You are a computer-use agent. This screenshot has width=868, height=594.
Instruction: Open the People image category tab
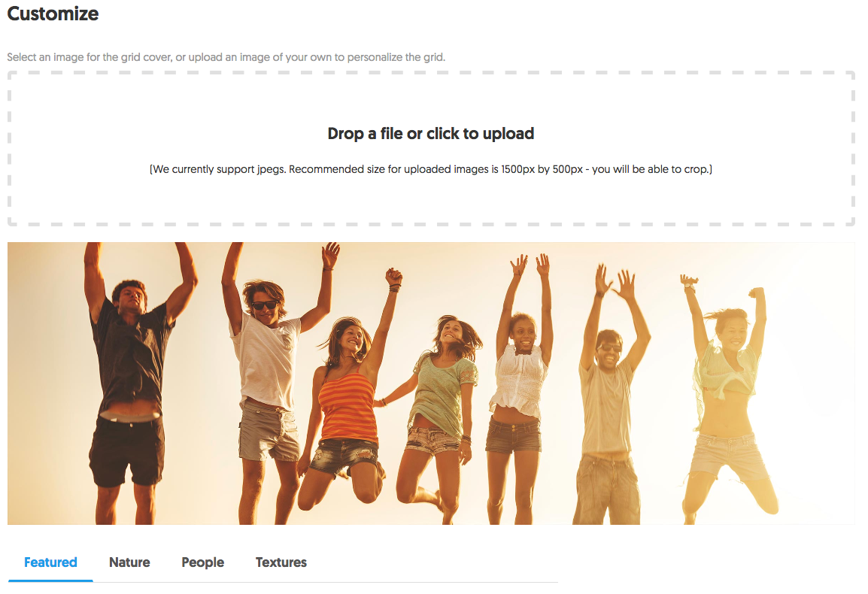pos(202,562)
